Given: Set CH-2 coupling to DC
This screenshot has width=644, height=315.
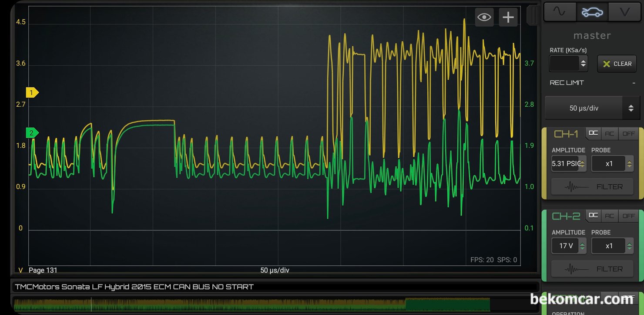Looking at the screenshot, I should click(x=593, y=216).
